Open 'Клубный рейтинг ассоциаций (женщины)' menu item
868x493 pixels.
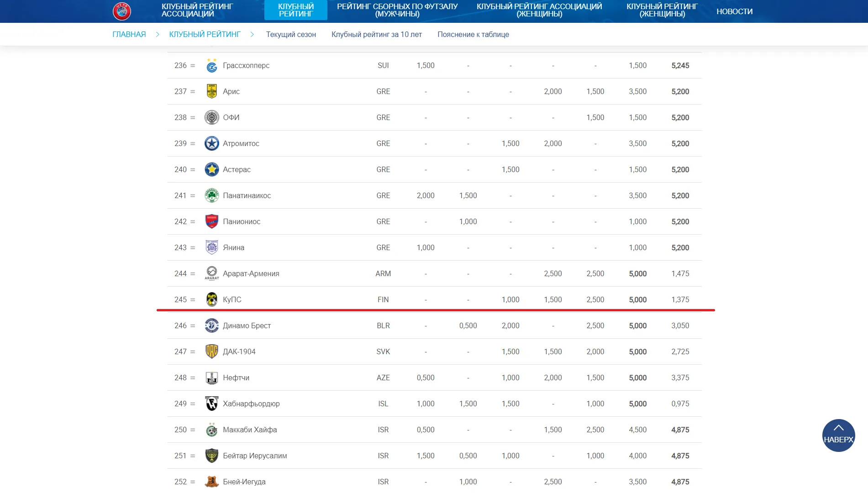coord(539,10)
